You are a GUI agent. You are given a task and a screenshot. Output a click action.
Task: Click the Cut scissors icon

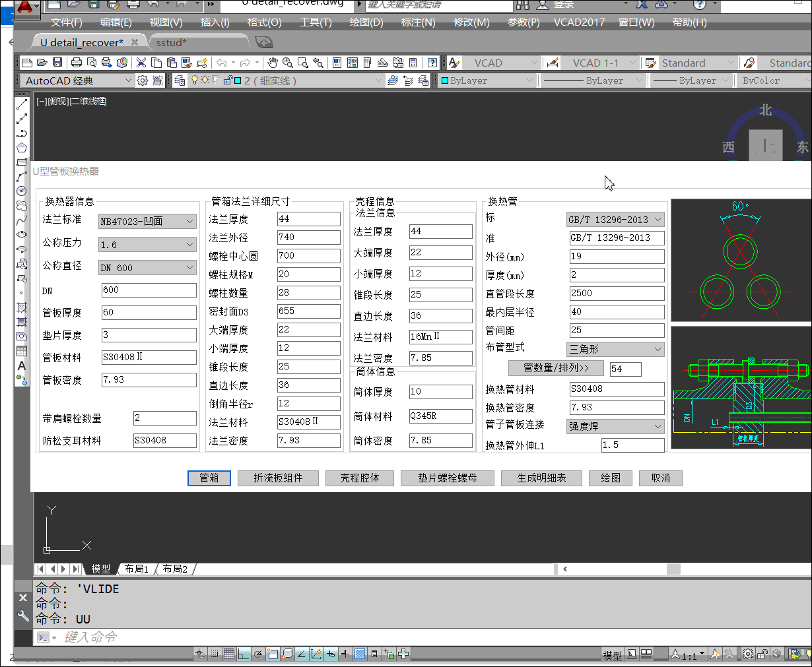[x=141, y=63]
